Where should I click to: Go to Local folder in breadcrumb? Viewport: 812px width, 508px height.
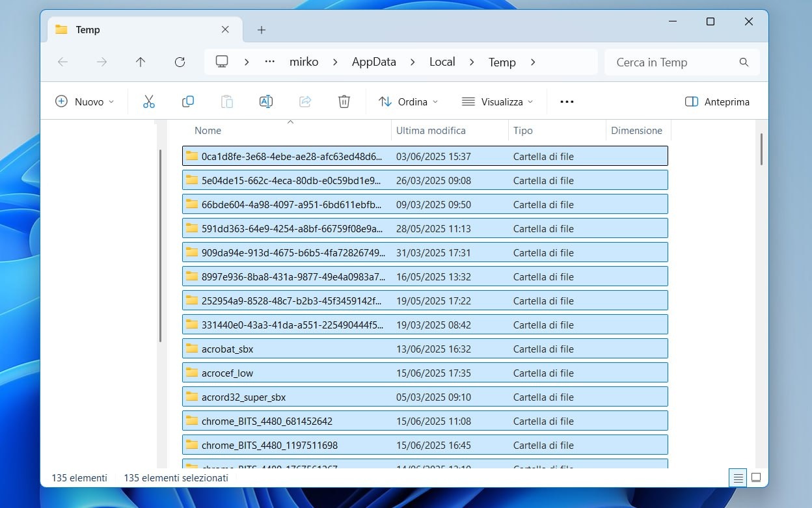442,62
